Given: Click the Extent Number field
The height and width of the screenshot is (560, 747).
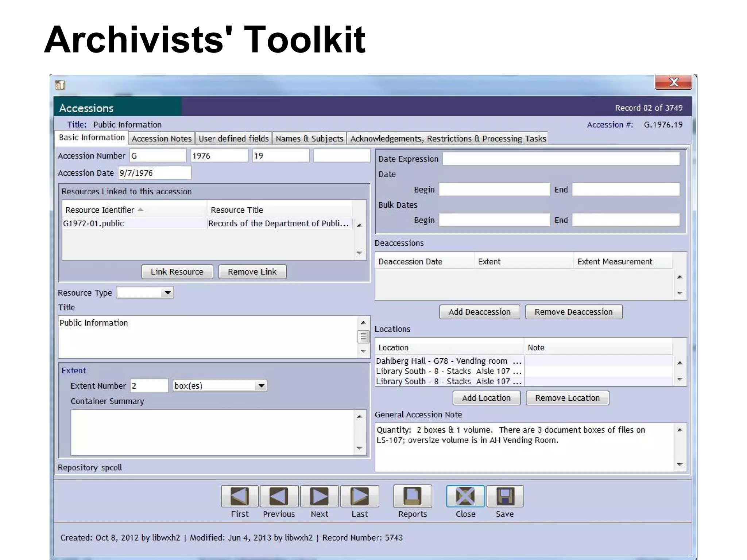Looking at the screenshot, I should click(149, 386).
